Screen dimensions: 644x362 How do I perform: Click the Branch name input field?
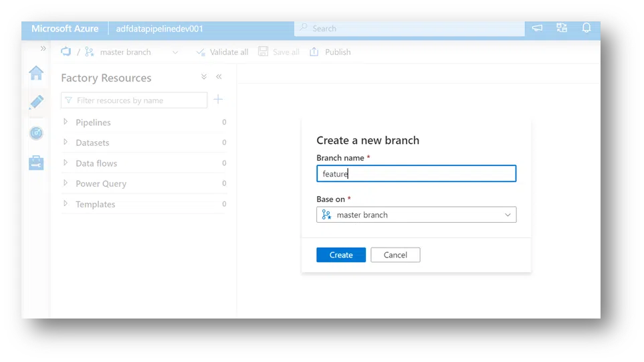click(416, 174)
